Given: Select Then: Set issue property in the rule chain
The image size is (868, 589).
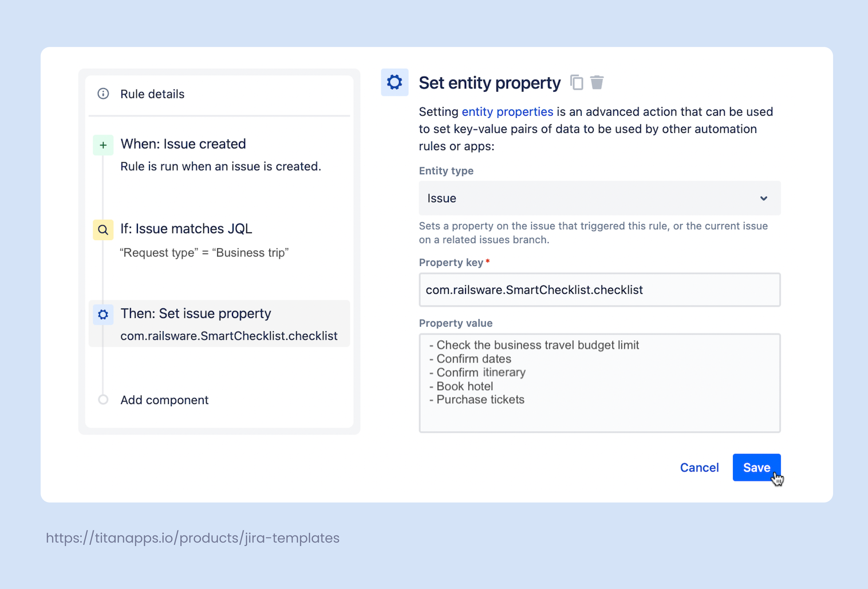Looking at the screenshot, I should pos(195,314).
